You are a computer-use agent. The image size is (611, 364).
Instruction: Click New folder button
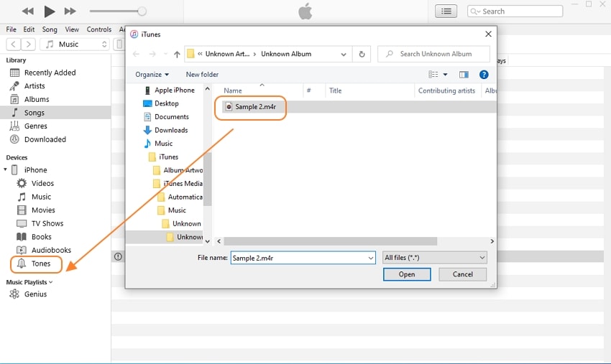pyautogui.click(x=202, y=75)
